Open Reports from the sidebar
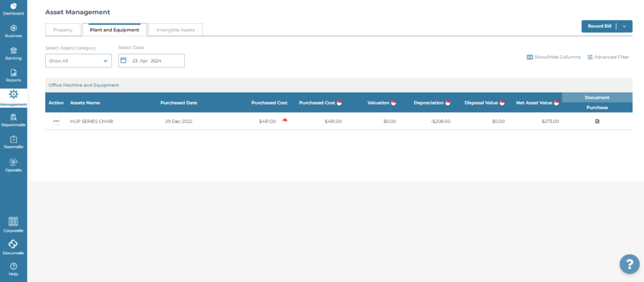Viewport: 644px width, 282px height. [13, 73]
